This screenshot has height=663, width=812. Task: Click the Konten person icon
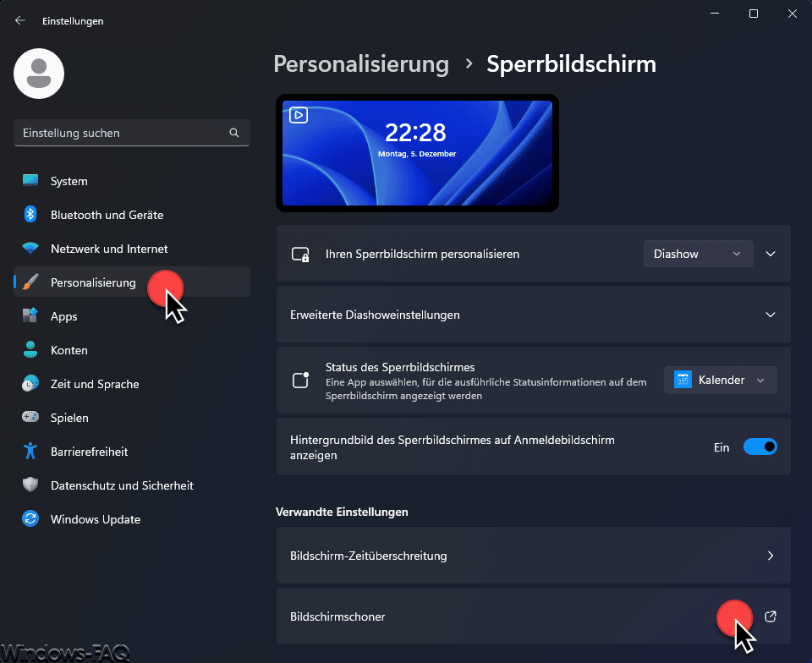click(x=30, y=350)
